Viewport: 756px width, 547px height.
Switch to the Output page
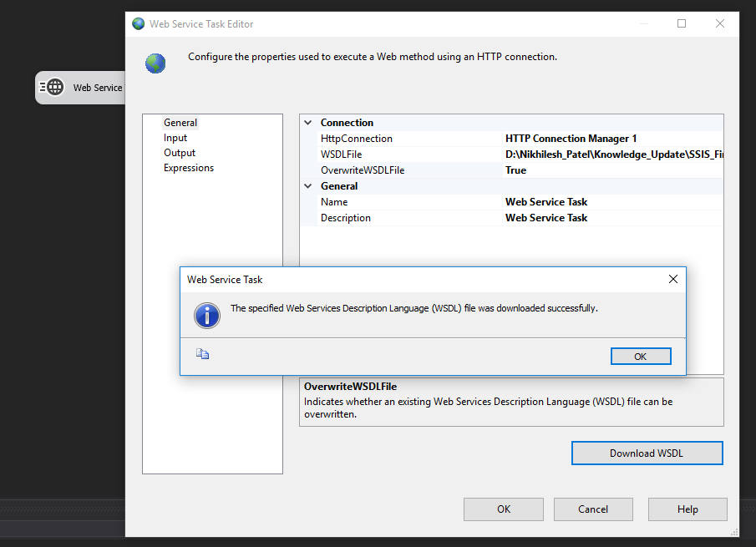point(180,153)
